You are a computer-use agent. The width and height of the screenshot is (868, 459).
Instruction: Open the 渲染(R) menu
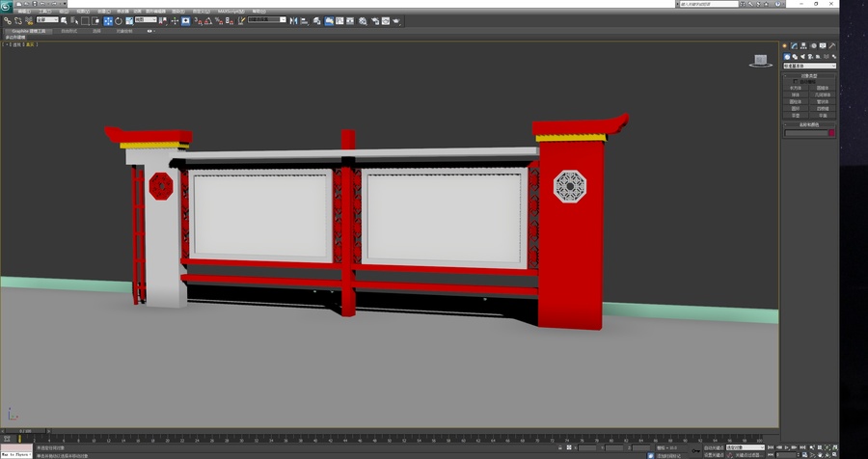tap(178, 11)
